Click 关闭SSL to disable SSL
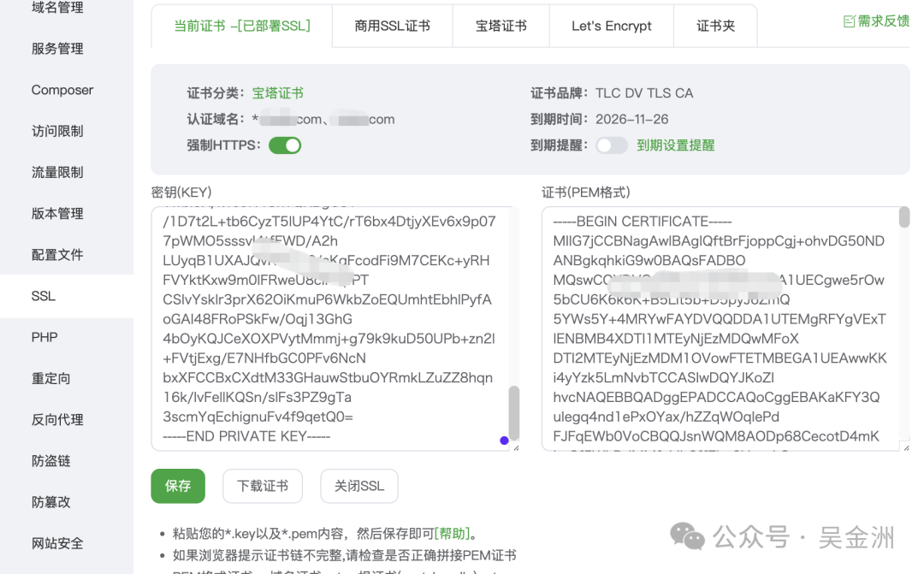924x574 pixels. coord(358,485)
